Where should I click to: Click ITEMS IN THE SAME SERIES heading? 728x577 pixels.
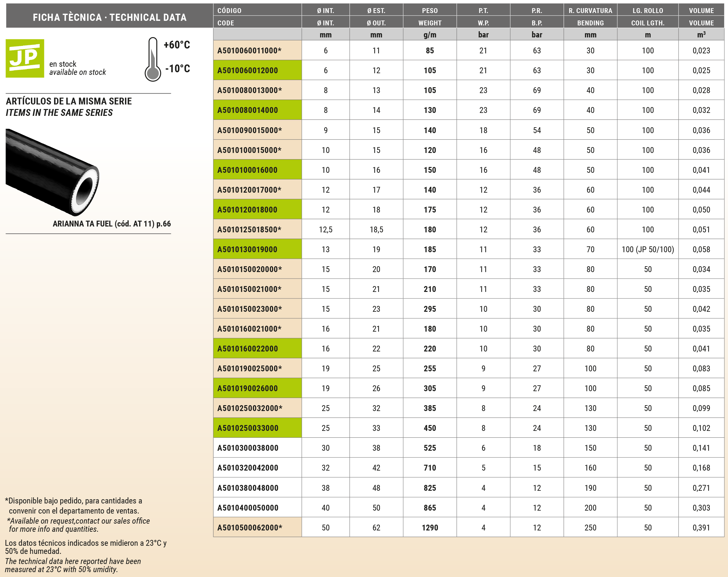coord(59,113)
